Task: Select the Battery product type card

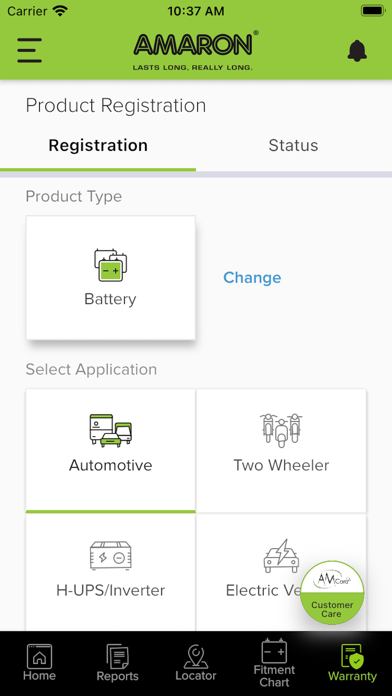Action: [111, 278]
